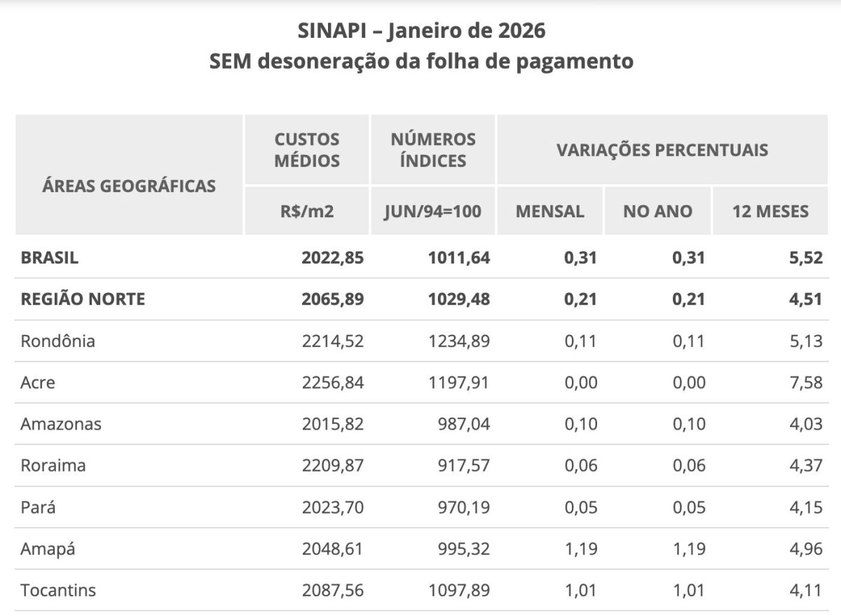Select the CUSTOS MÉDIOS header cell
This screenshot has width=841, height=616.
point(307,150)
